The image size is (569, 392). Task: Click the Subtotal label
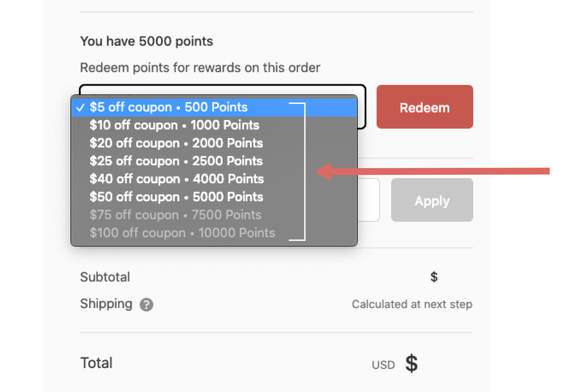(x=105, y=277)
